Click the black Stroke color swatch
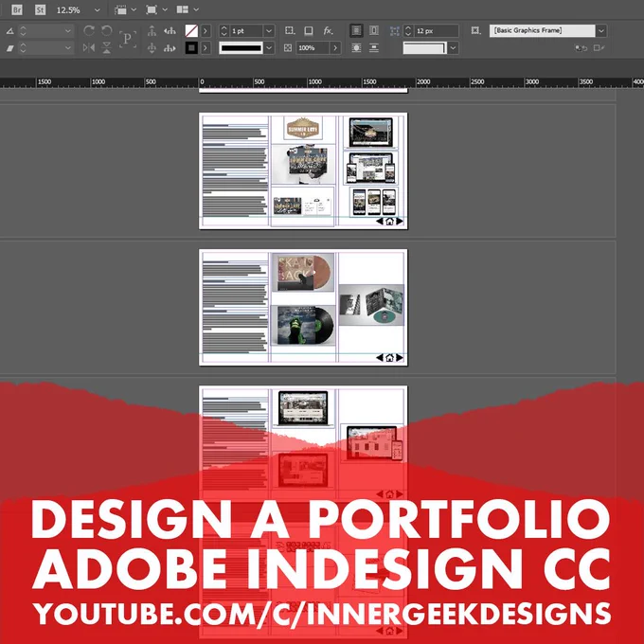The width and height of the screenshot is (644, 644). 191,47
